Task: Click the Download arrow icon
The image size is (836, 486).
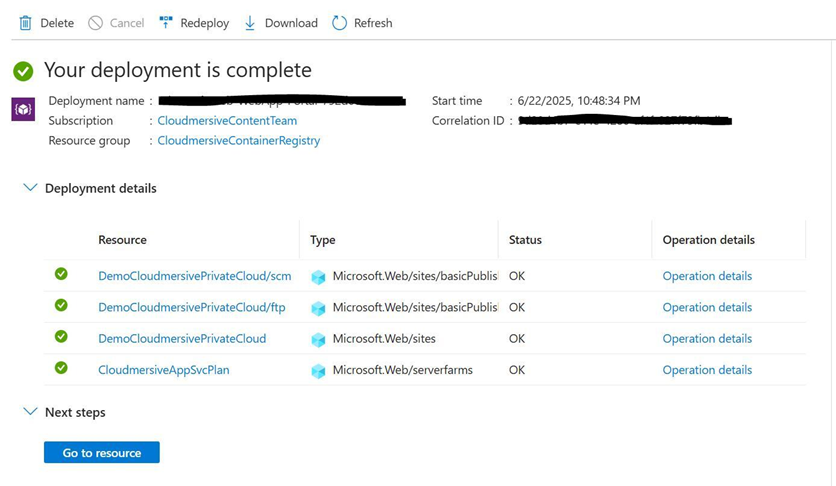Action: [250, 23]
